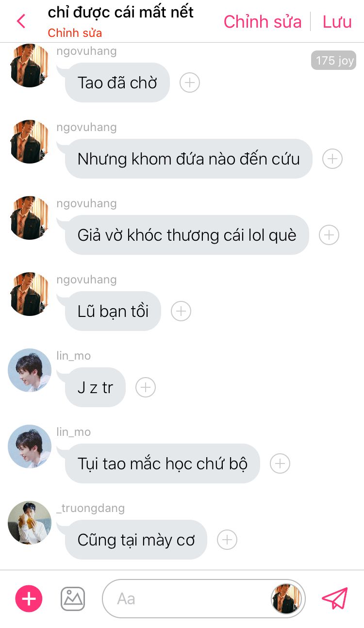Tap plus beside "Tụi tao mắc học chứ bộ"
This screenshot has width=364, height=628.
point(280,463)
